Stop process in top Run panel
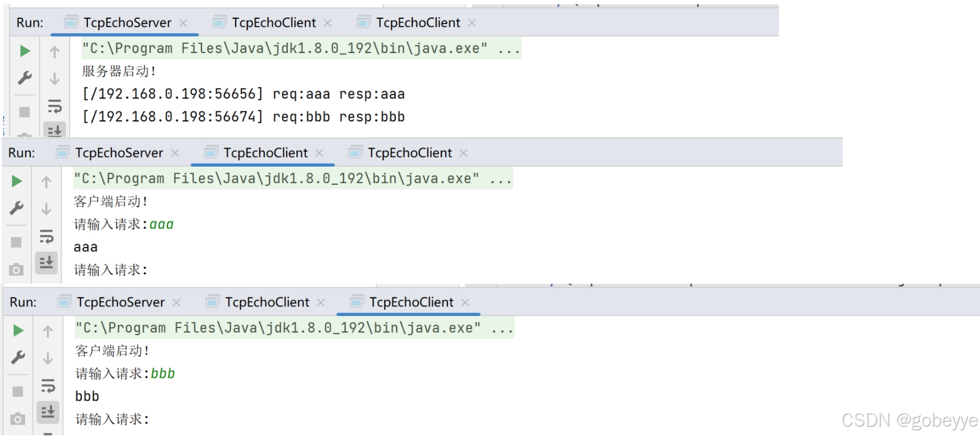Image resolution: width=980 pixels, height=437 pixels. 25,112
